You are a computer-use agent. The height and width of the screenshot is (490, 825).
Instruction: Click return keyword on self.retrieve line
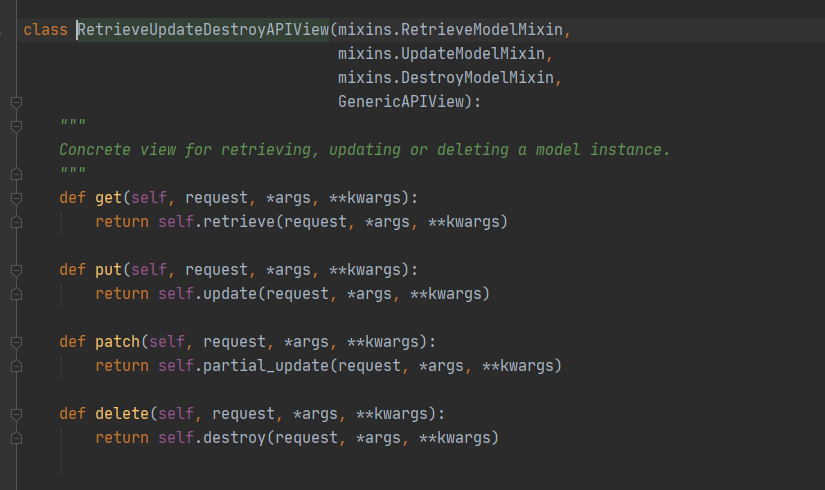(122, 222)
